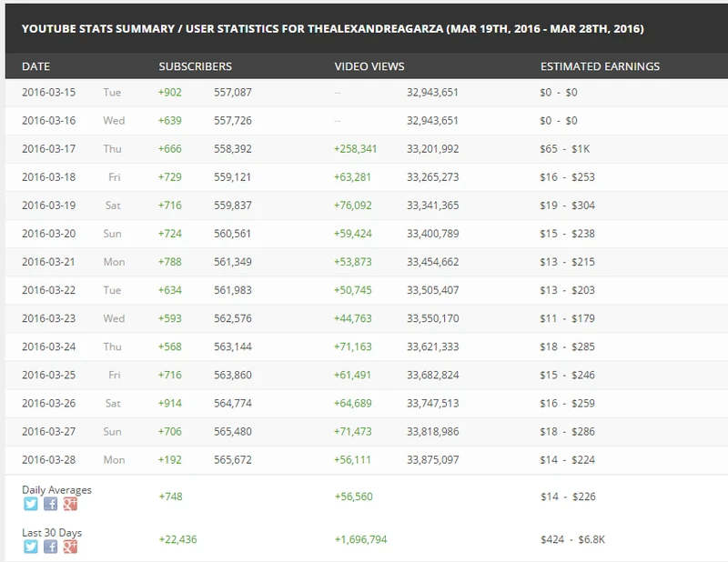728x562 pixels.
Task: Select date 2016-03-17
Action: tap(49, 149)
